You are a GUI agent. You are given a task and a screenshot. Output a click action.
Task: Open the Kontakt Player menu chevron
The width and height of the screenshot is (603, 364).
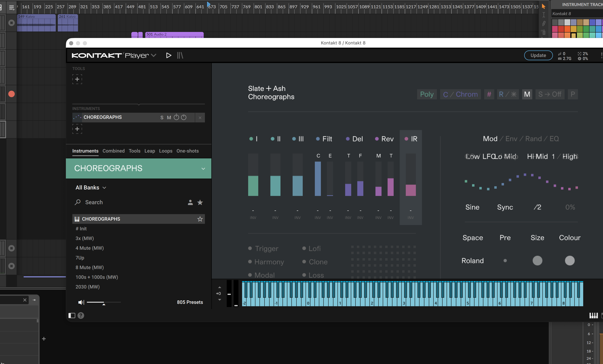(154, 55)
